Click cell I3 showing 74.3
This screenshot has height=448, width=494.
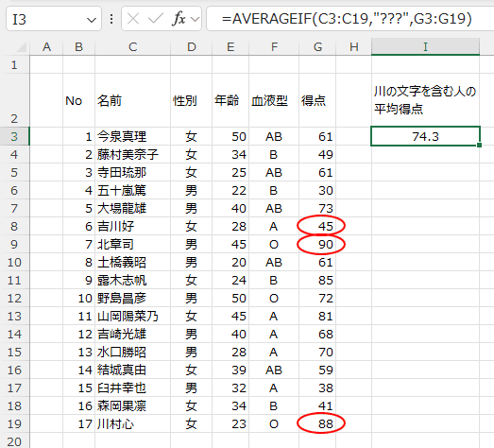click(x=425, y=136)
